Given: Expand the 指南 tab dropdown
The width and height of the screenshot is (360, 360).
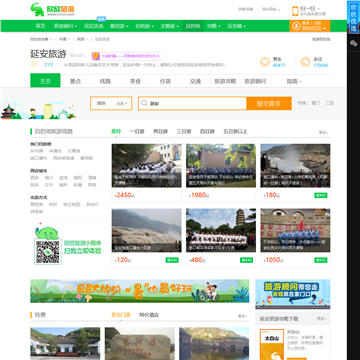Looking at the screenshot, I should (294, 81).
